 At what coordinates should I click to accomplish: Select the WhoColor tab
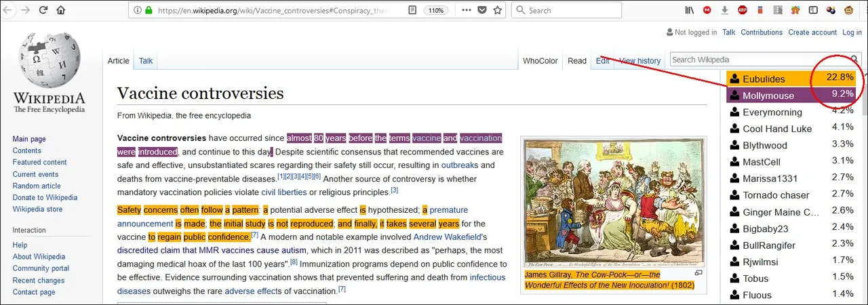[x=540, y=61]
